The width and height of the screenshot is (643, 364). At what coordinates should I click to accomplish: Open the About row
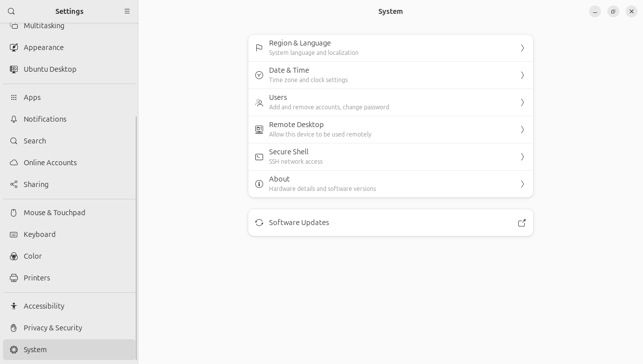click(x=390, y=184)
